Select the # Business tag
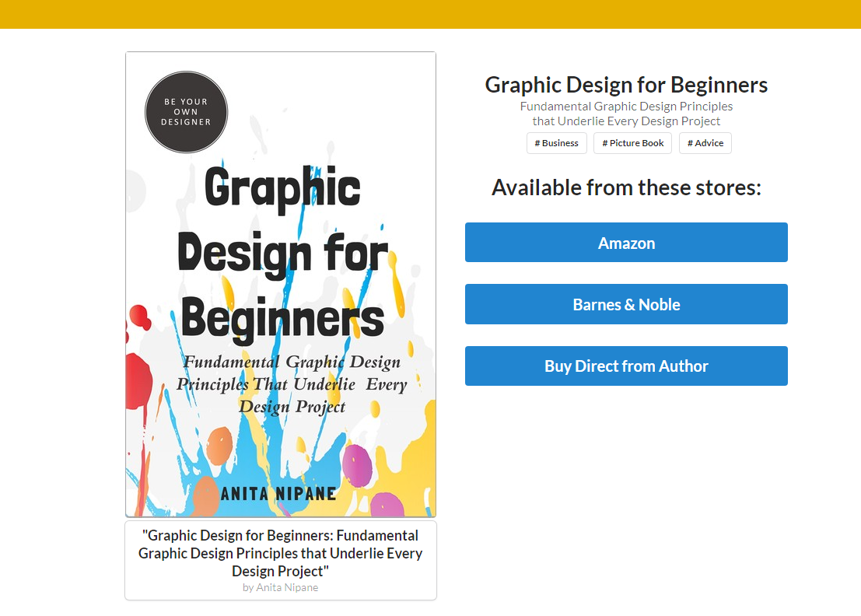Screen dimensions: 861x616 (556, 143)
